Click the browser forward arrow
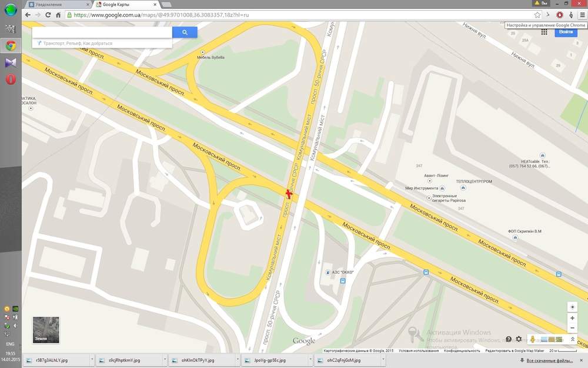 (x=38, y=15)
